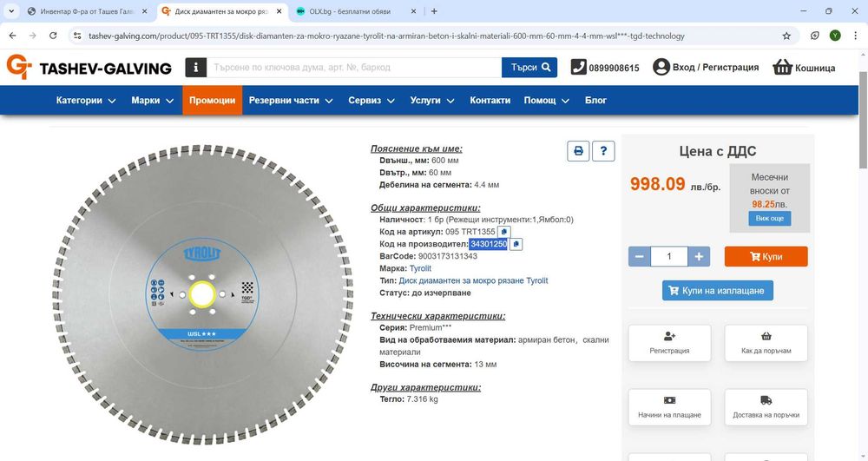
Task: View site information icon in address bar
Action: pyautogui.click(x=77, y=36)
